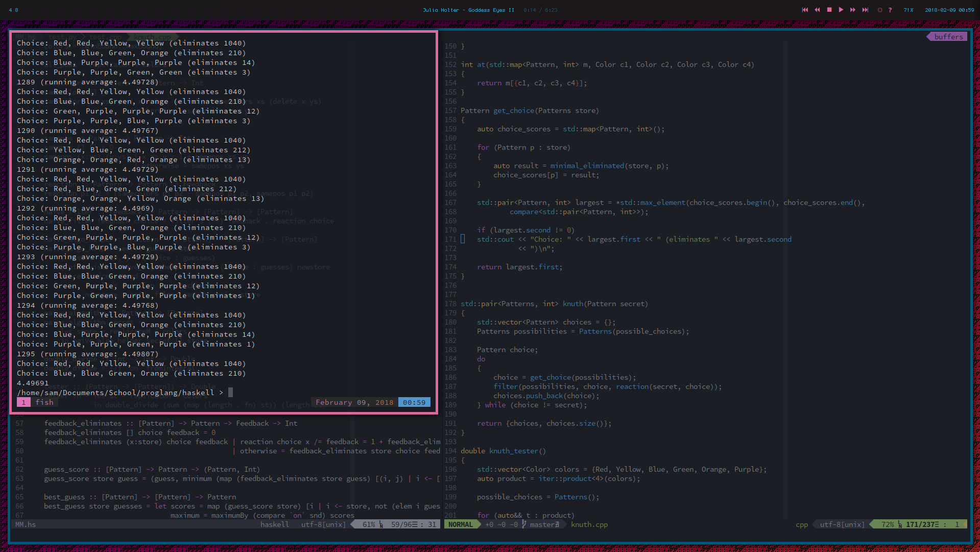
Task: Toggle the repeat circle indicator
Action: (x=879, y=10)
